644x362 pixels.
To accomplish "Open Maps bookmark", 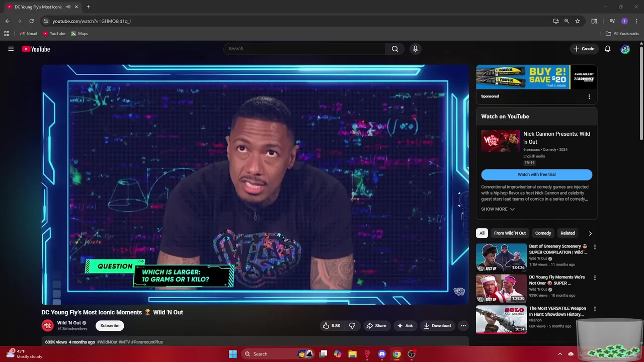I will tap(79, 34).
